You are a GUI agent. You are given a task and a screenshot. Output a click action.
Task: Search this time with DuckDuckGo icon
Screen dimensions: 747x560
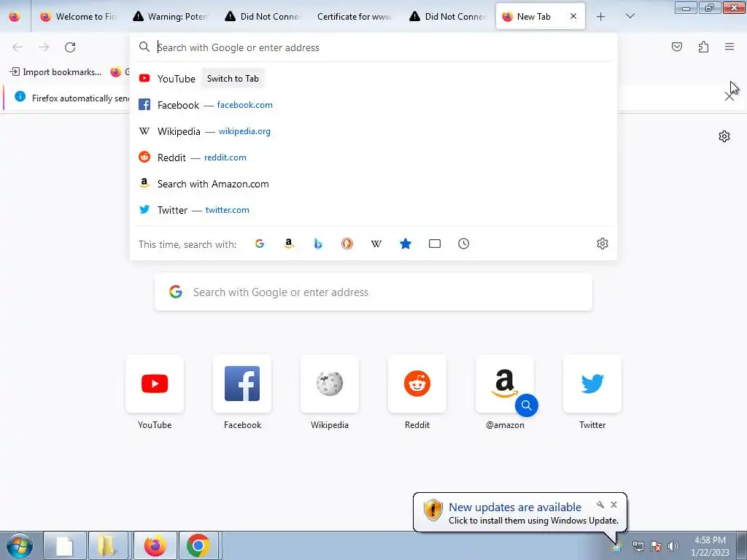(347, 244)
